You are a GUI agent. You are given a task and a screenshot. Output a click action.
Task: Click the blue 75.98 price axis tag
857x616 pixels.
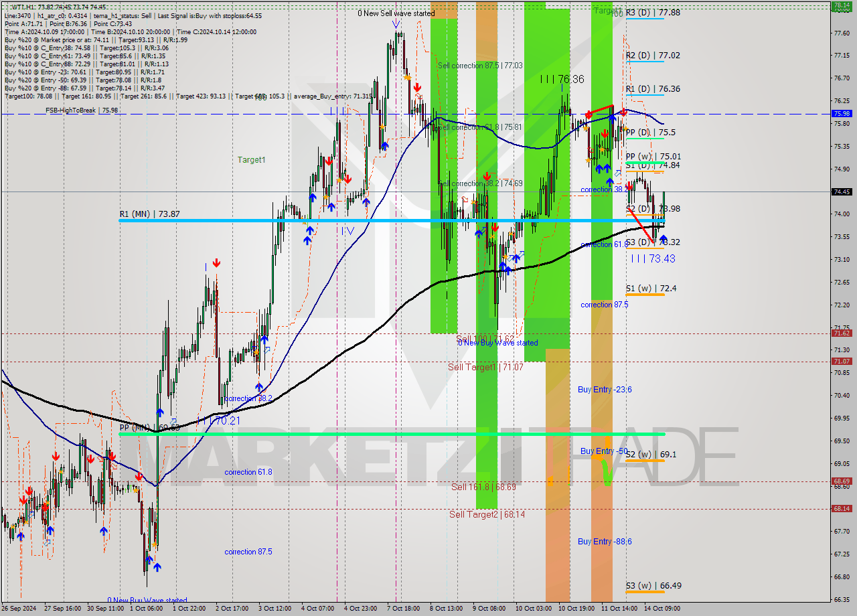coord(842,114)
